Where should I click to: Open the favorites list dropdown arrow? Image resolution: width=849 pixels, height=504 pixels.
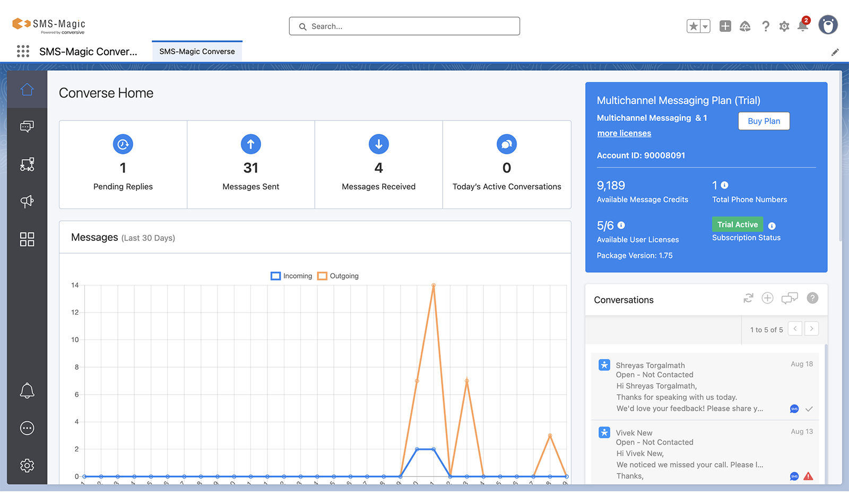point(705,26)
